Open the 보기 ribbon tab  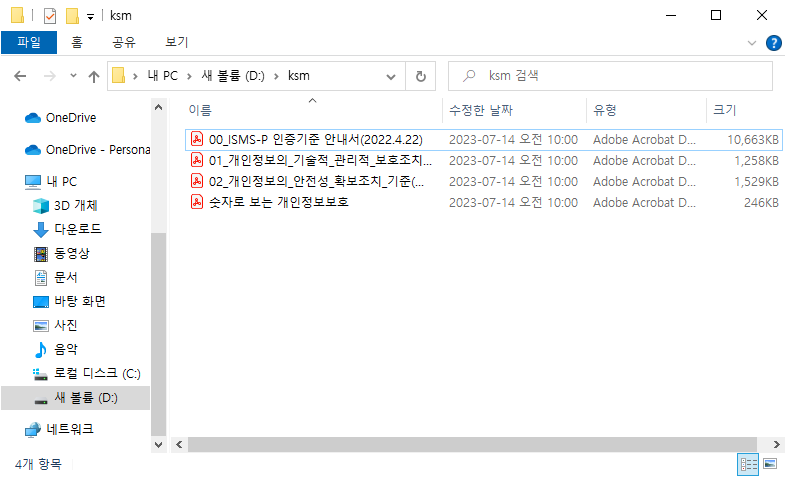pos(176,42)
